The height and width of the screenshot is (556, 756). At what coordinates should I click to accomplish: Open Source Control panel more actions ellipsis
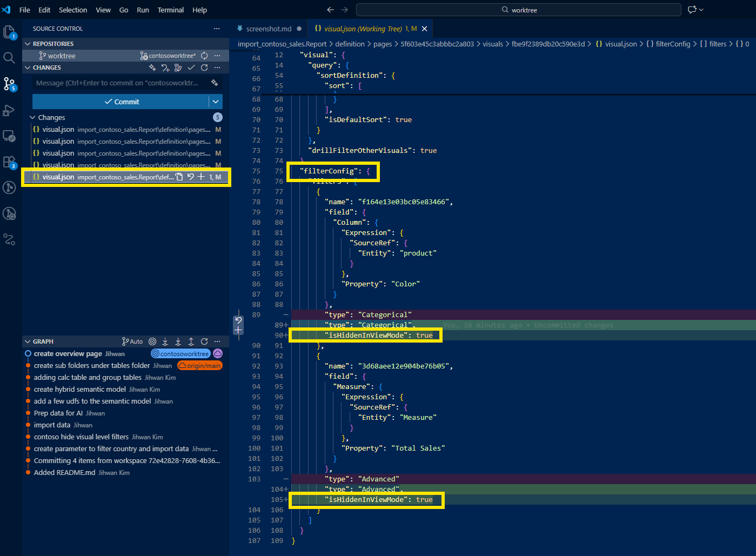217,29
